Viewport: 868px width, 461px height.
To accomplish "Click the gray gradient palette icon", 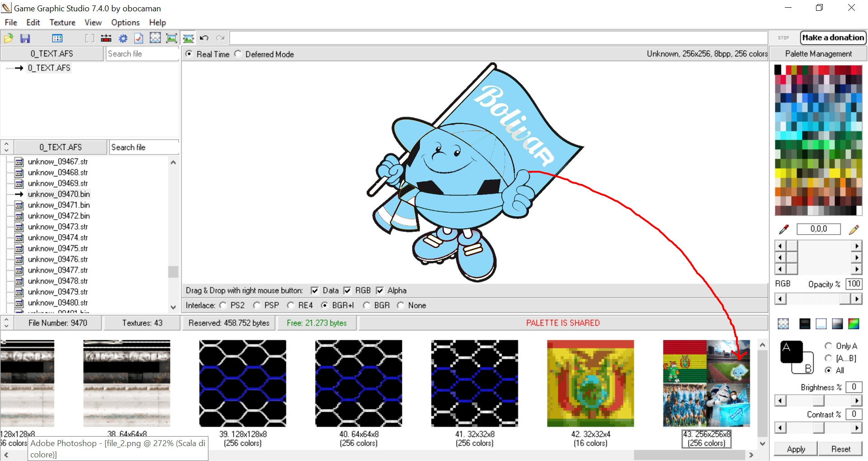I will (837, 324).
